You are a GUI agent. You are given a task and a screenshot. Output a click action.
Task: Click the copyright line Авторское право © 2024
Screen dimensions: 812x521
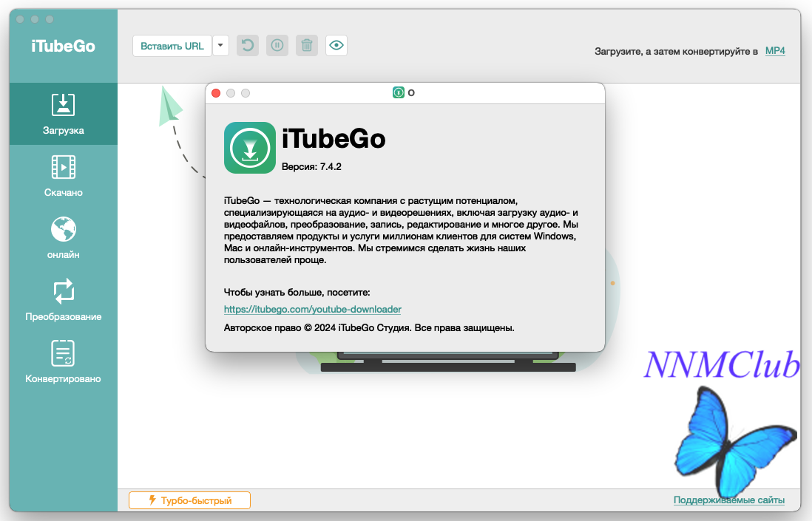click(x=369, y=328)
